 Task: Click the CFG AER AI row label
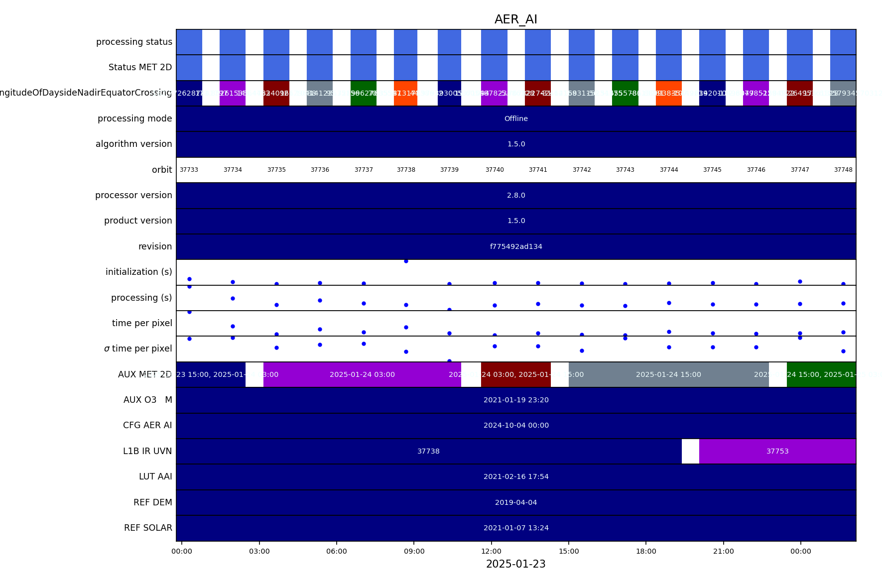[147, 425]
